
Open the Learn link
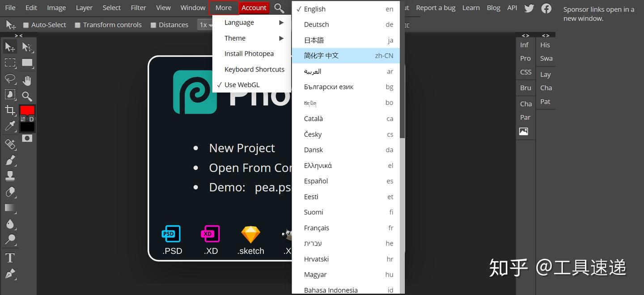(471, 8)
